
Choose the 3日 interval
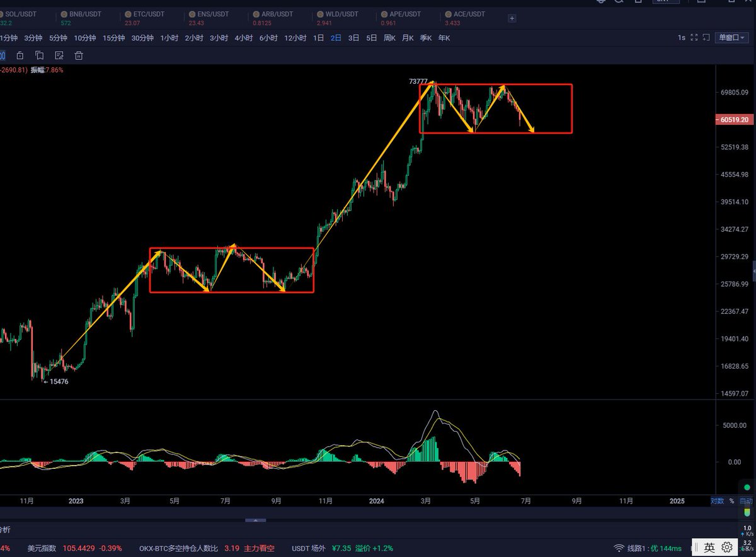coord(354,38)
